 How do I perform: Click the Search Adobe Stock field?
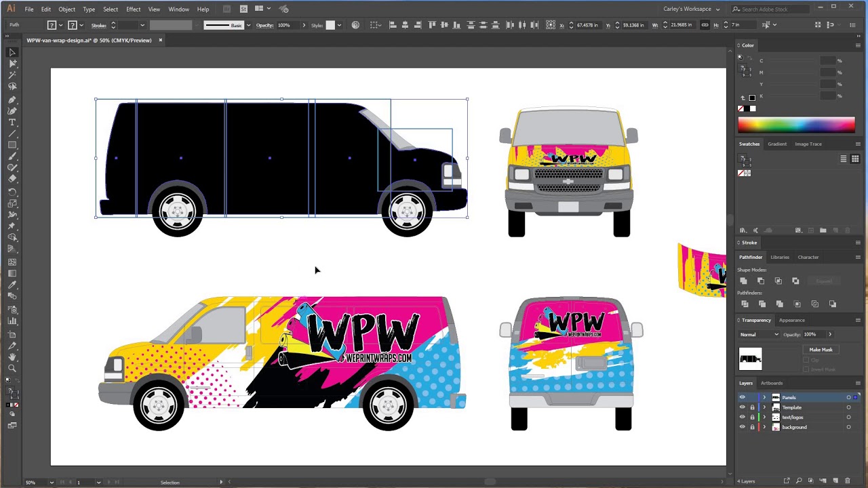click(x=769, y=9)
